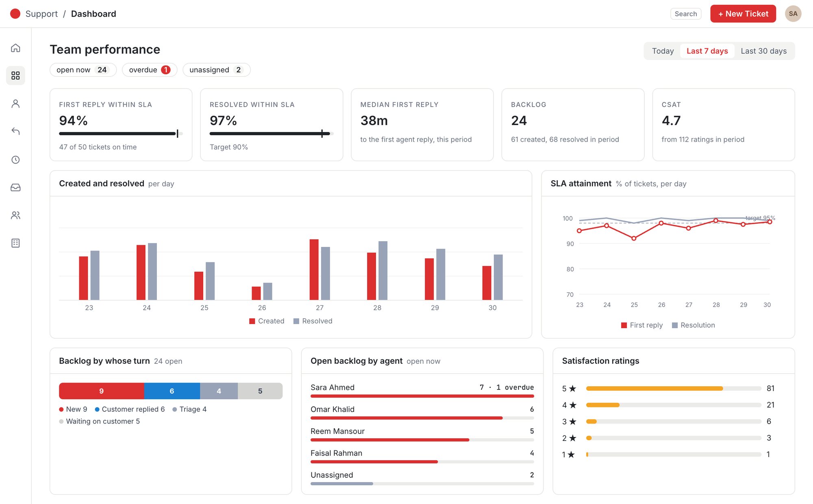Select the Last 7 days range

707,51
